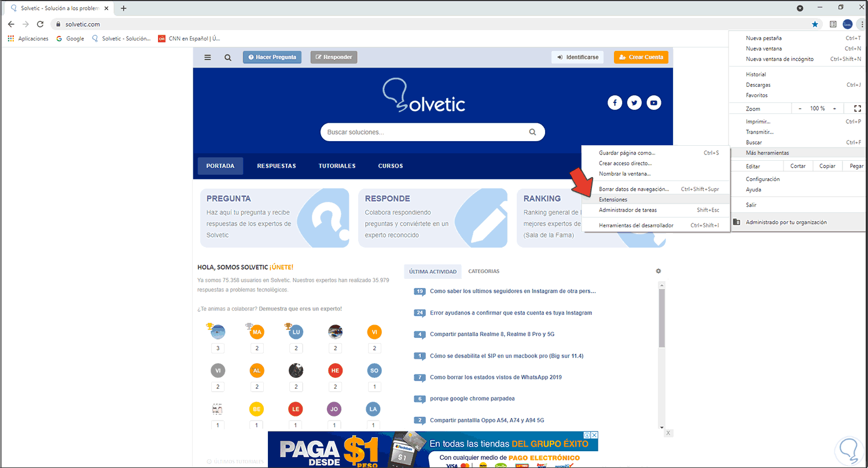
Task: Reload the page with the refresh icon
Action: (x=40, y=24)
